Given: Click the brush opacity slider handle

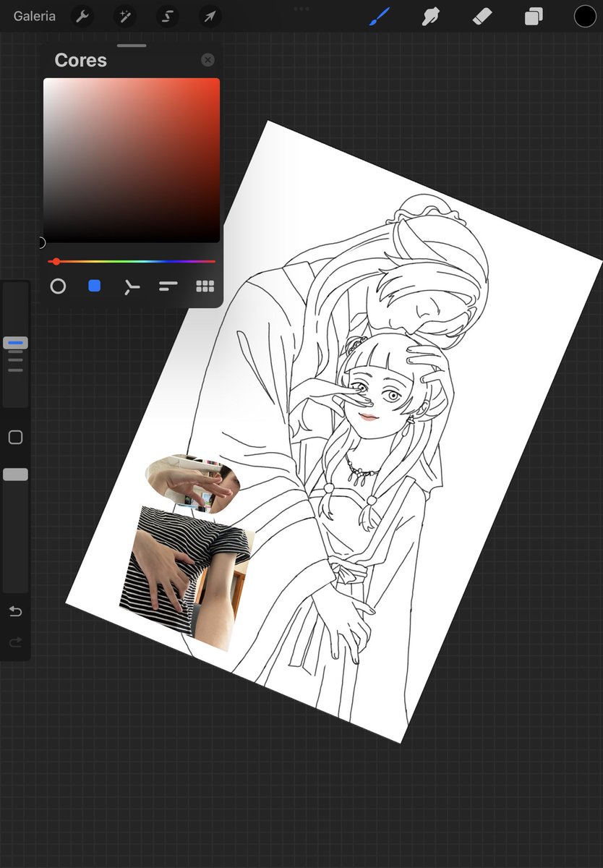Looking at the screenshot, I should (x=15, y=475).
